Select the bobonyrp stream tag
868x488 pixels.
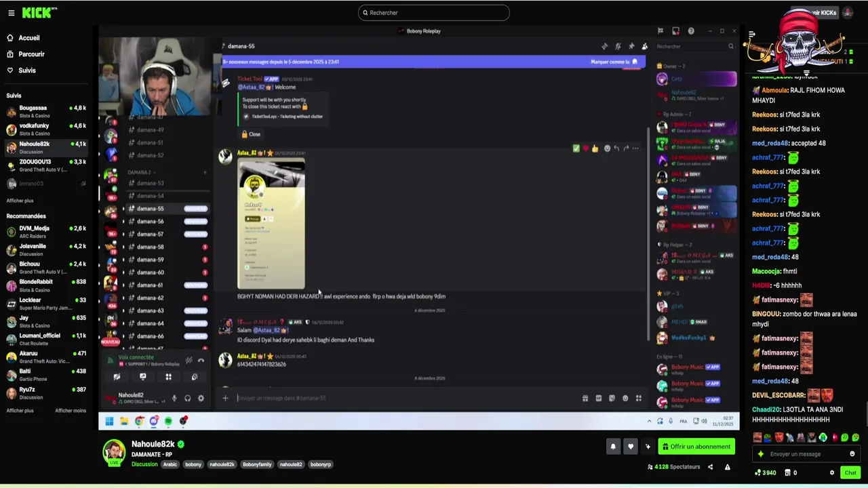tap(321, 464)
